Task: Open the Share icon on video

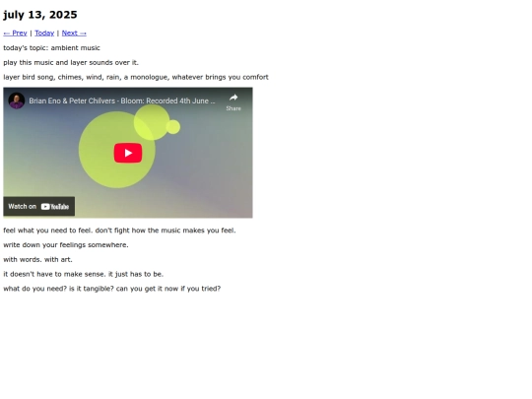Action: [233, 102]
